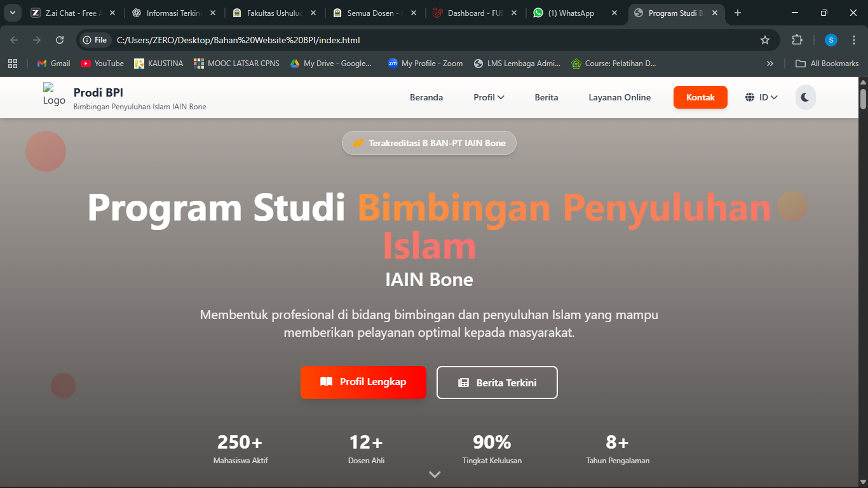Screen dimensions: 868x488
Task: Toggle dark mode with the moon icon
Action: point(805,97)
